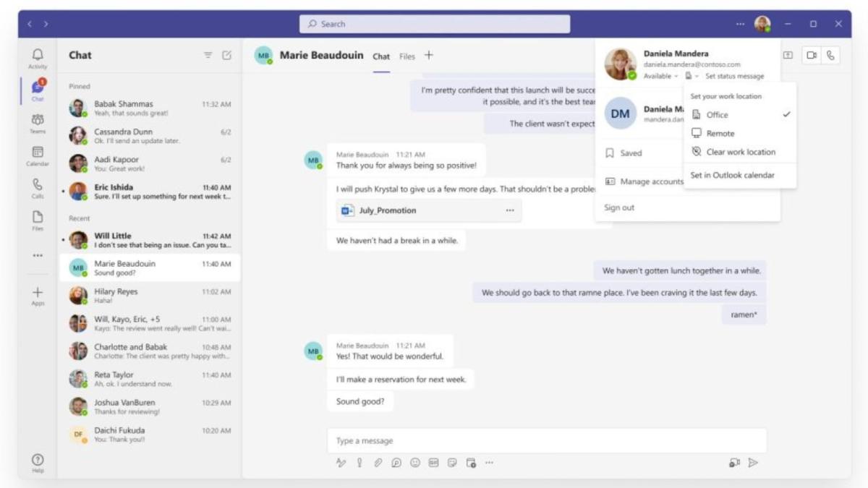Start a new chat with compose icon
The width and height of the screenshot is (868, 488).
coord(227,55)
